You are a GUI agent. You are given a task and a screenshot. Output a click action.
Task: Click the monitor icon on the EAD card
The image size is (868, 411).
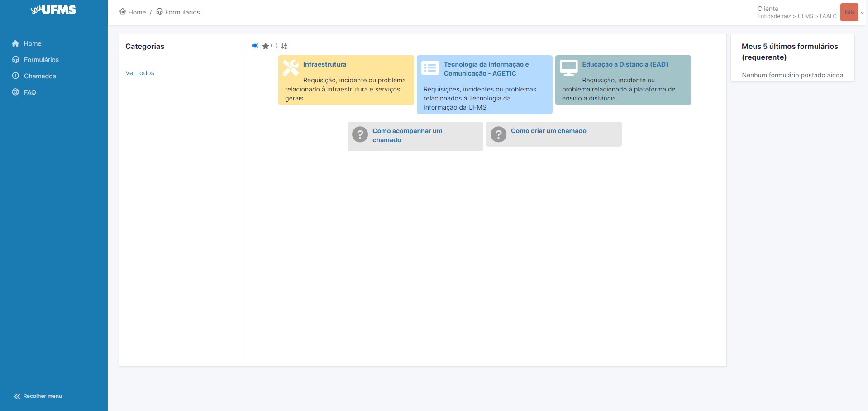568,68
